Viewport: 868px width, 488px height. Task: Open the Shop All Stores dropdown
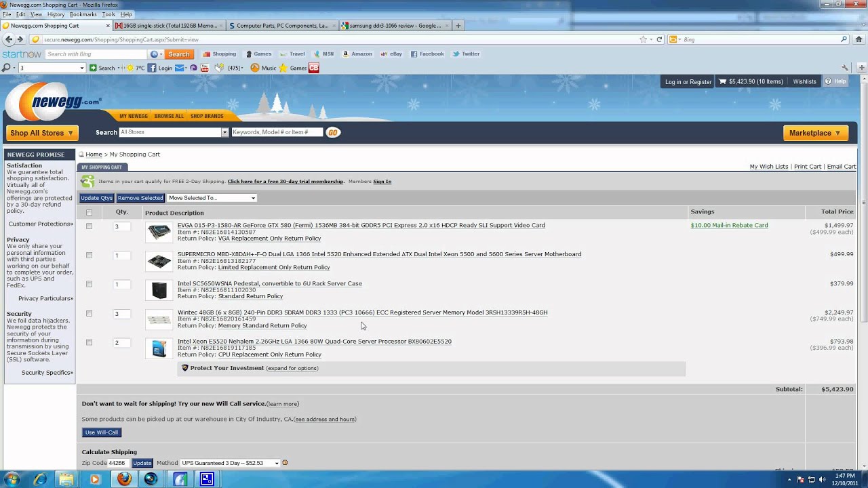pyautogui.click(x=42, y=133)
